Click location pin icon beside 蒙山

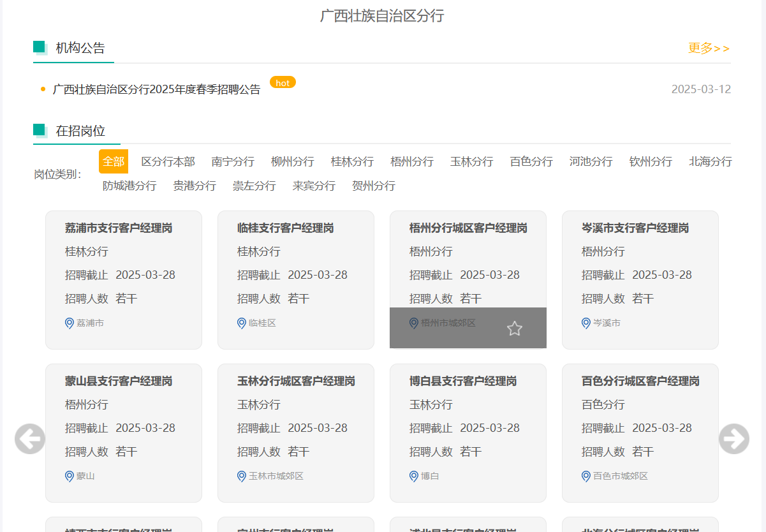pyautogui.click(x=70, y=477)
